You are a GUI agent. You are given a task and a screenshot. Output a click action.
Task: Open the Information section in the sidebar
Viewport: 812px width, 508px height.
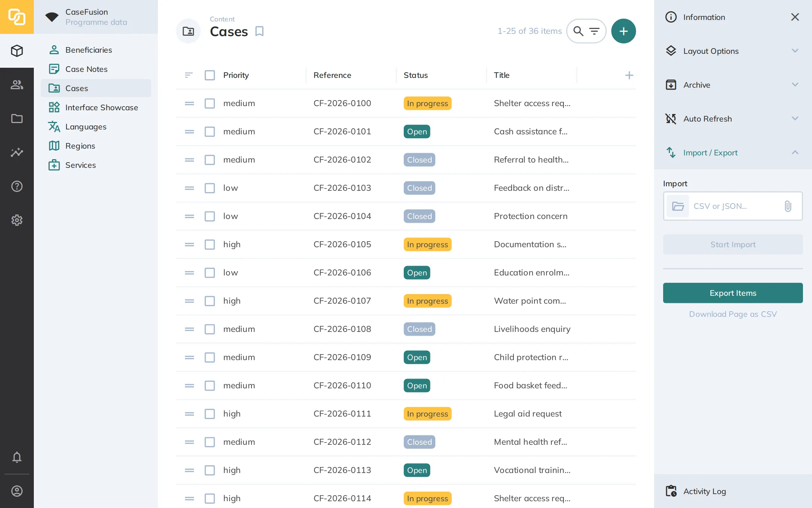tap(704, 17)
